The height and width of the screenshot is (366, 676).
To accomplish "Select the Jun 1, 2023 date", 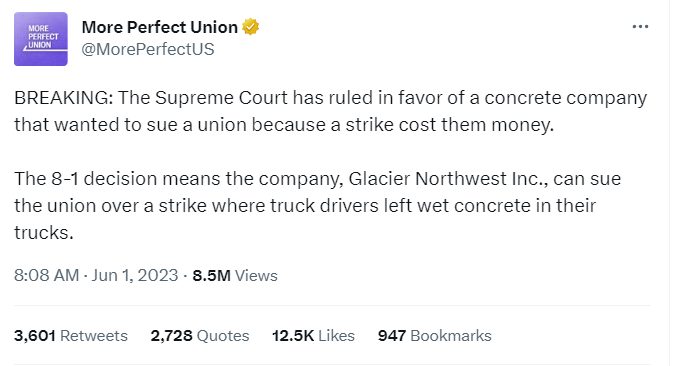I will tap(135, 275).
